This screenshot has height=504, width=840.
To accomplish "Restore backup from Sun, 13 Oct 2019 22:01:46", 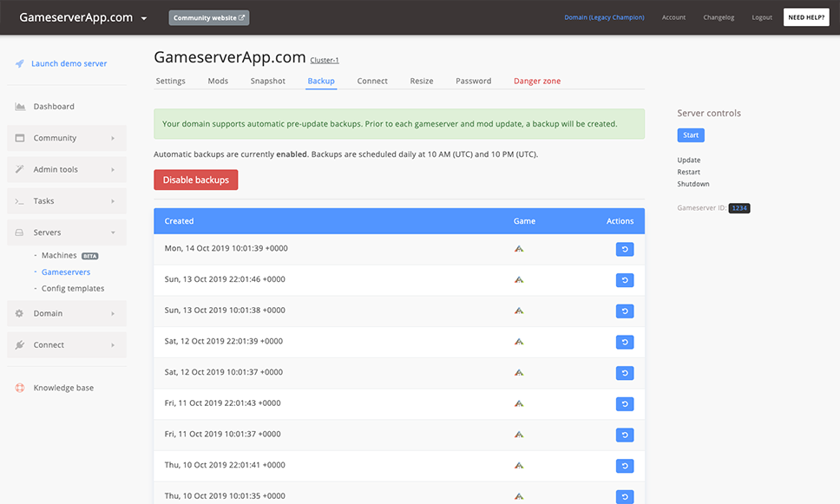I will click(625, 280).
